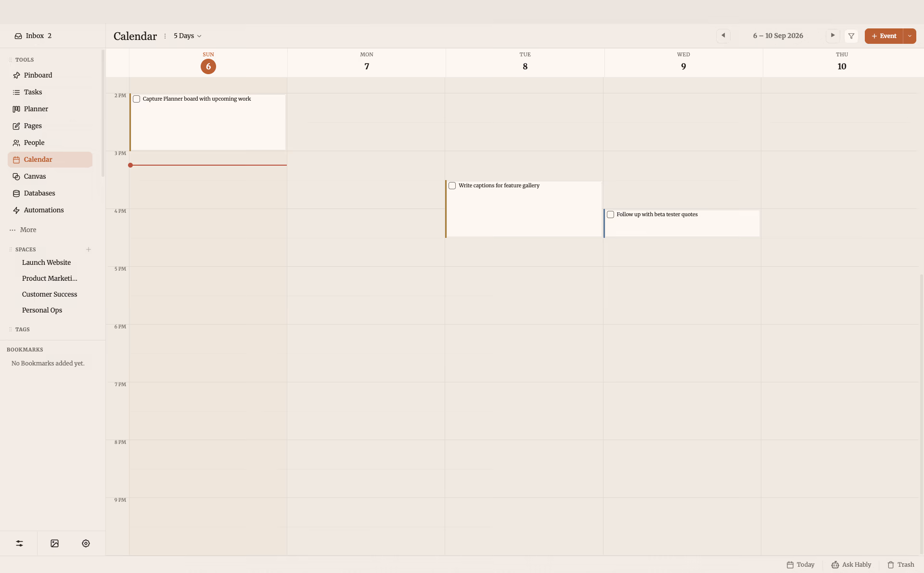Open Launch Website space
Screen dimensions: 924x573
point(46,262)
